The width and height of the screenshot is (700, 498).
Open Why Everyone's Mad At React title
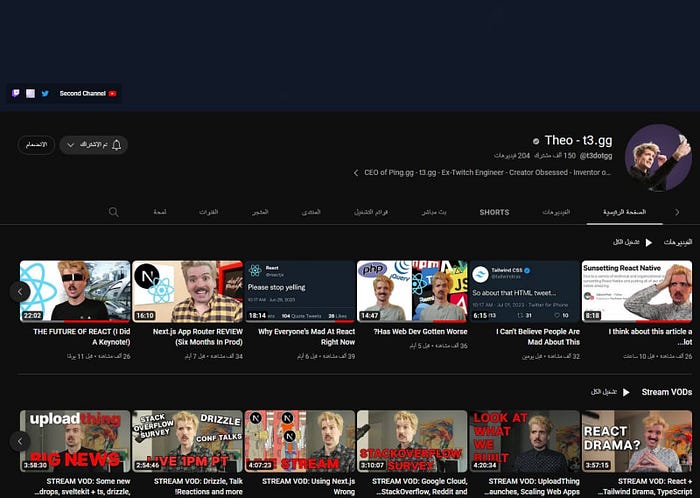307,337
